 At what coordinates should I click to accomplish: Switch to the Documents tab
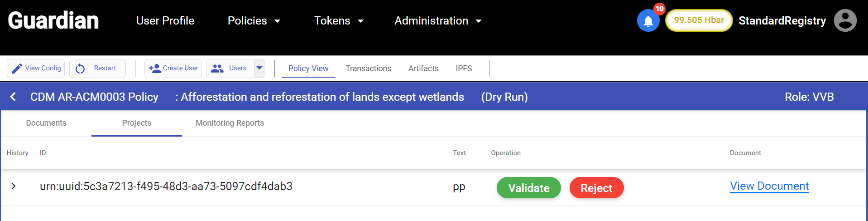tap(46, 123)
